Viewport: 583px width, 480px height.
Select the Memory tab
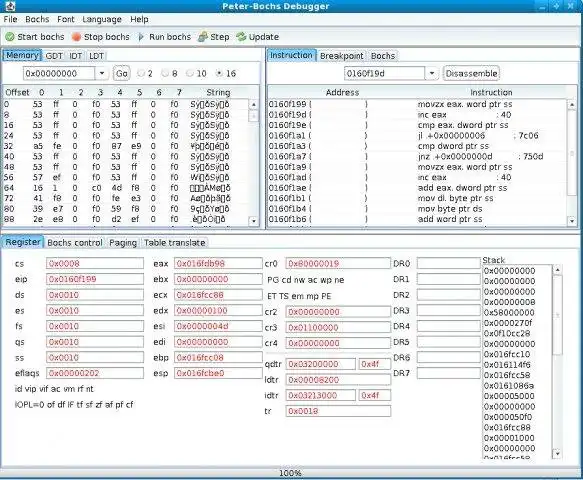pos(22,55)
